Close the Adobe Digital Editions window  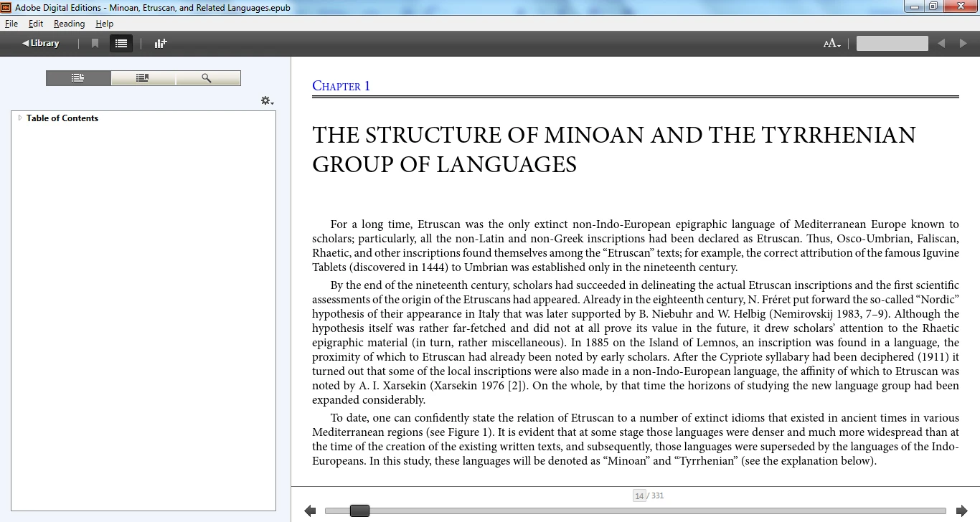[x=960, y=6]
